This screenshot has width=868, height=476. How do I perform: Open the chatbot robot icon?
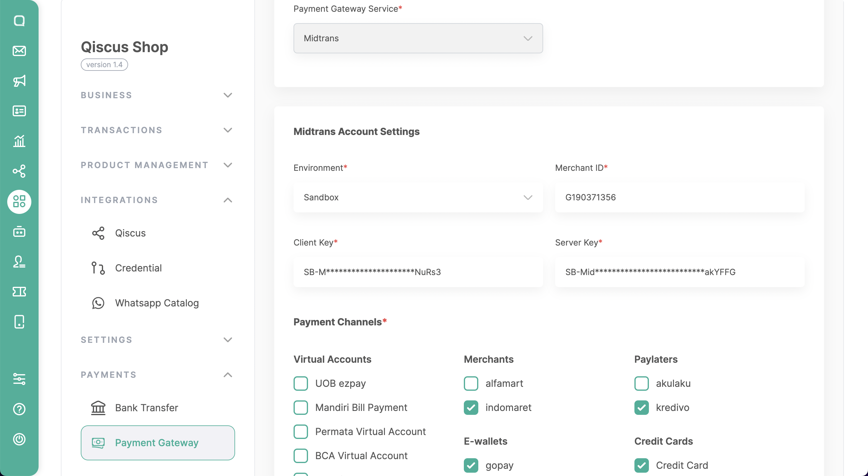(x=19, y=232)
